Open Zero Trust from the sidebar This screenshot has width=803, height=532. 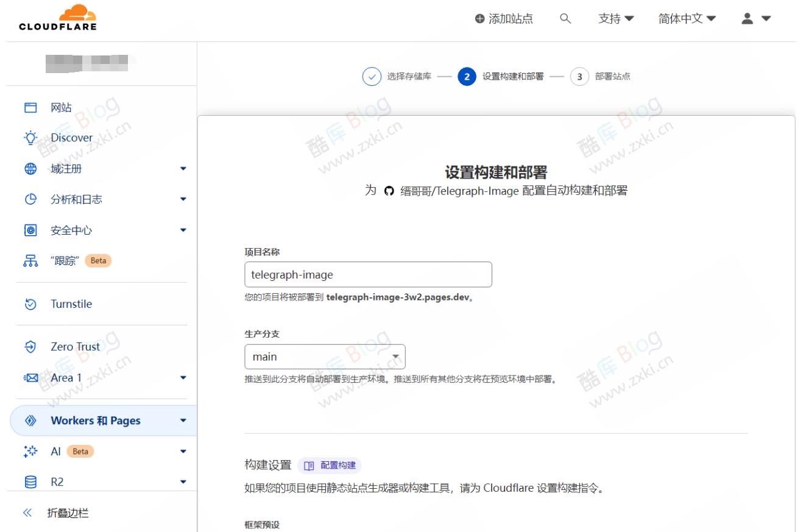tap(76, 346)
